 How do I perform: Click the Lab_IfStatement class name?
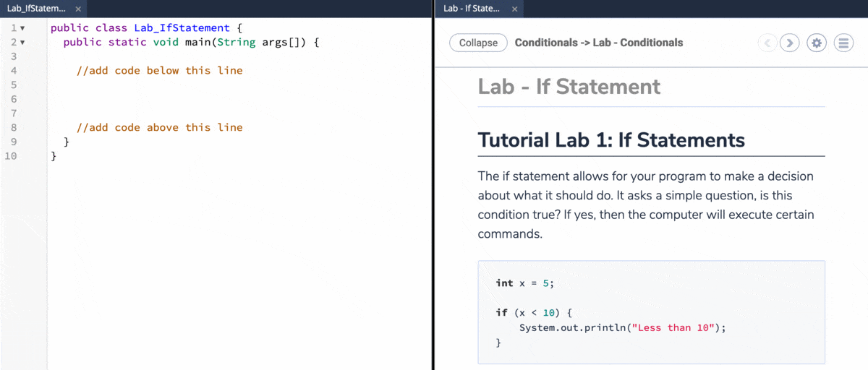point(182,28)
